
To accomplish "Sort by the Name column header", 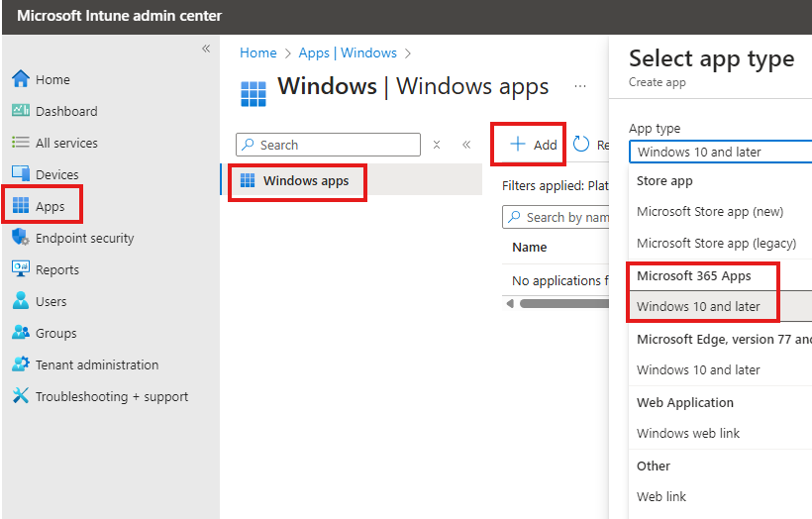I will coord(529,247).
